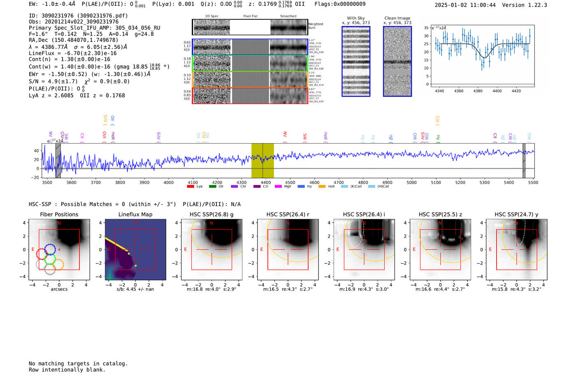576x392 pixels.
Task: Click the 'z: 0.1769 OII' header value
Action: 276,4
